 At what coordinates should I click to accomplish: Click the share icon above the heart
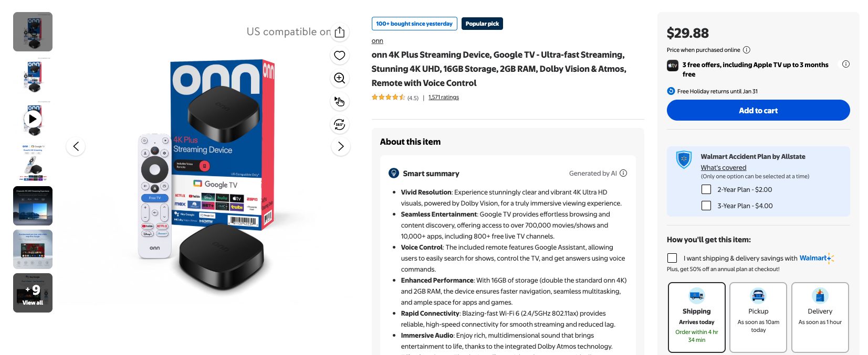340,31
